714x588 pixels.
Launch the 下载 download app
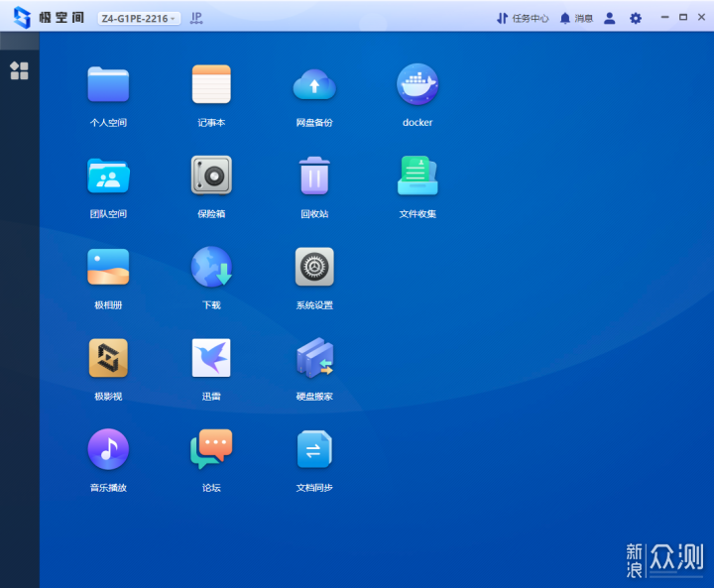(x=211, y=267)
